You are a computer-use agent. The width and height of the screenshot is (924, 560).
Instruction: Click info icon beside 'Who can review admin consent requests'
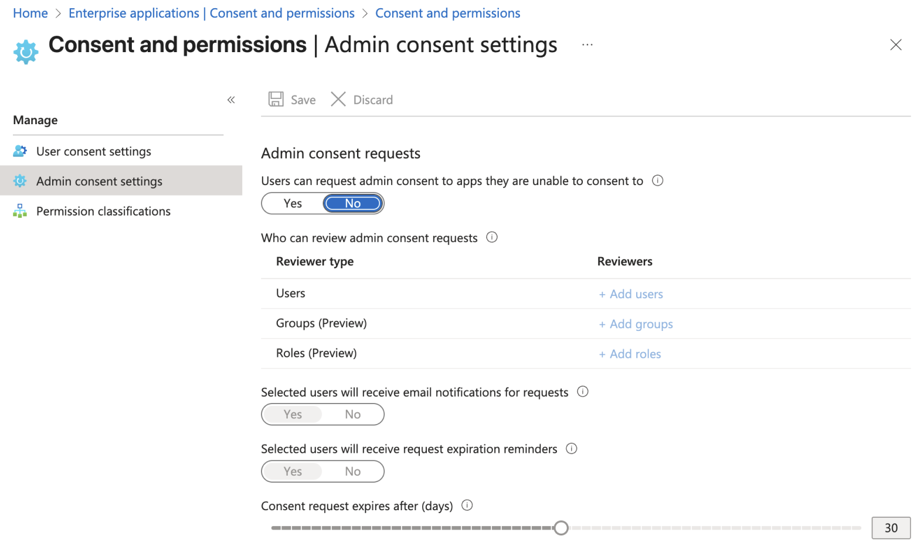point(492,237)
